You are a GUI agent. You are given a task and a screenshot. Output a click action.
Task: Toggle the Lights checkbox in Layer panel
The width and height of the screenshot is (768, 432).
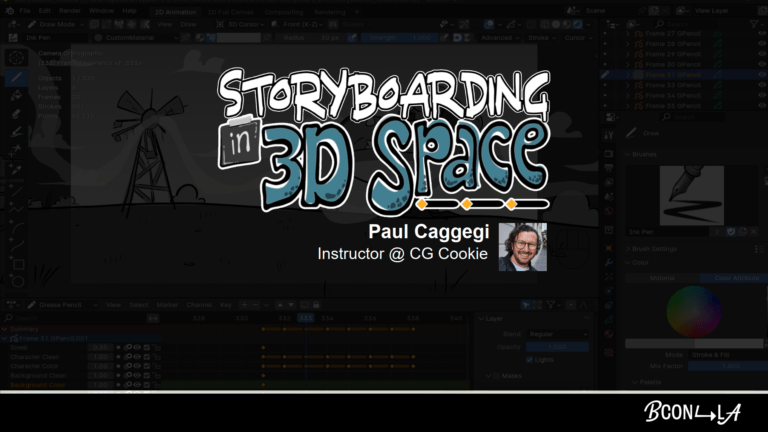529,360
